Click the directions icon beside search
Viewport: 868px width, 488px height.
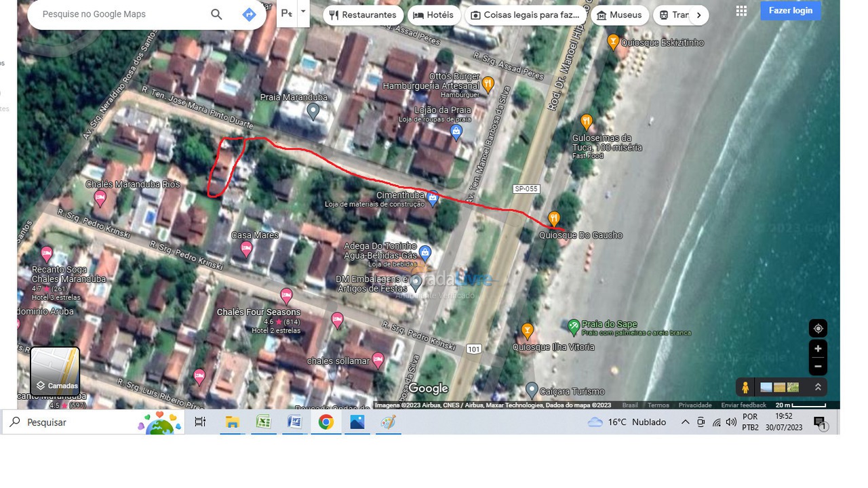249,14
